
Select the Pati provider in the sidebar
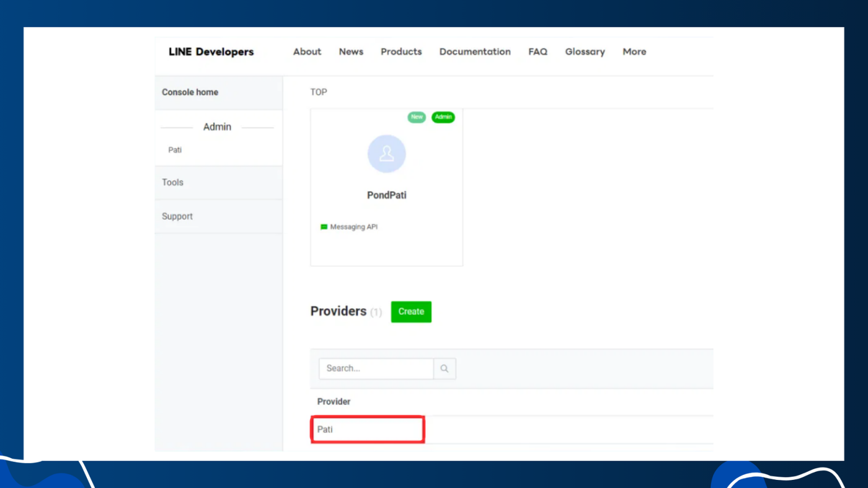(175, 150)
